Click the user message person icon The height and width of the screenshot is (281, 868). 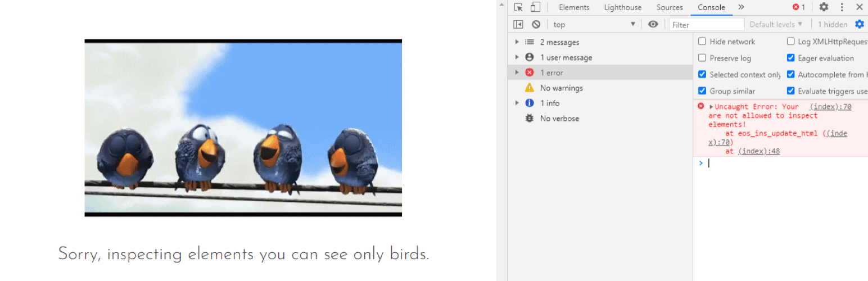[x=529, y=57]
